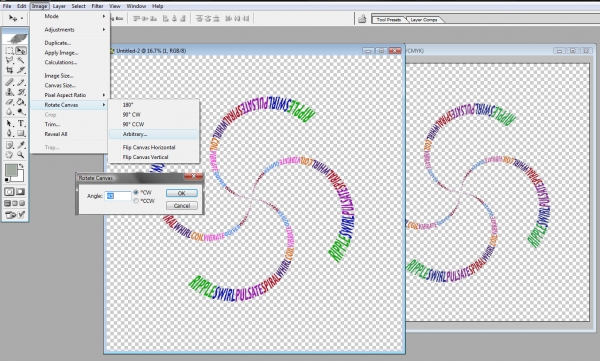Select the Dodge tool

[21, 112]
